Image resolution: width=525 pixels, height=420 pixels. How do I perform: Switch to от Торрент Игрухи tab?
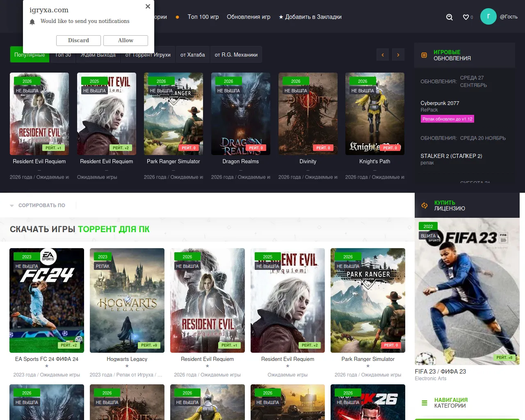(148, 55)
